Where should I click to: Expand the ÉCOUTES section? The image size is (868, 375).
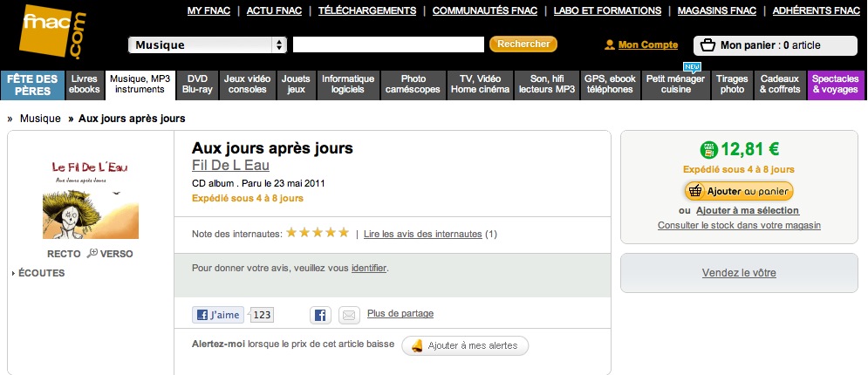(x=38, y=273)
